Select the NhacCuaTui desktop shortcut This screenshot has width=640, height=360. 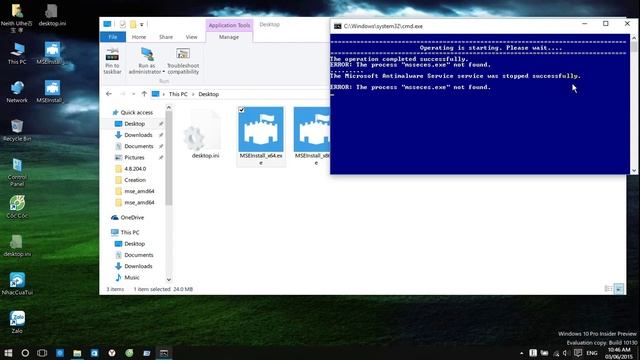click(x=17, y=283)
